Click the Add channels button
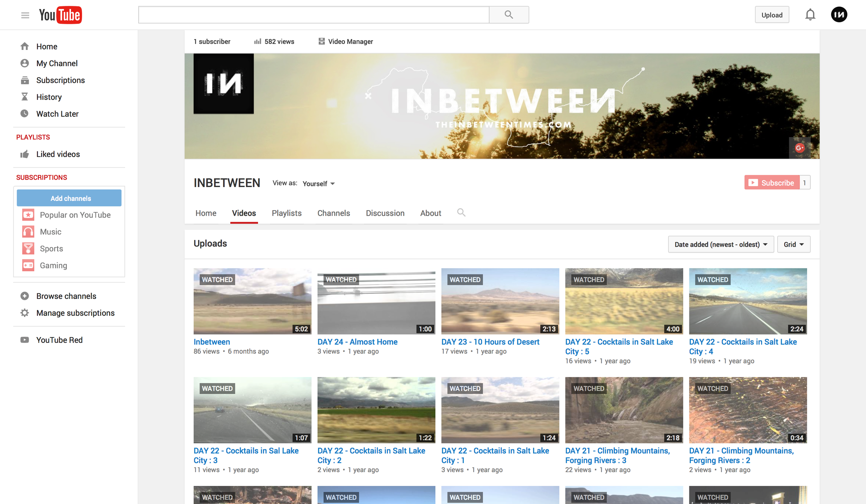 pos(69,198)
